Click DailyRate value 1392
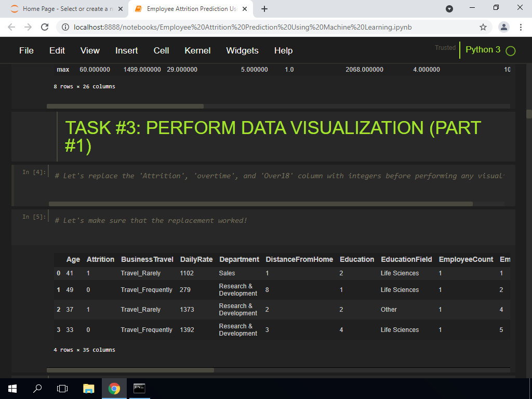The height and width of the screenshot is (399, 532). 187,330
